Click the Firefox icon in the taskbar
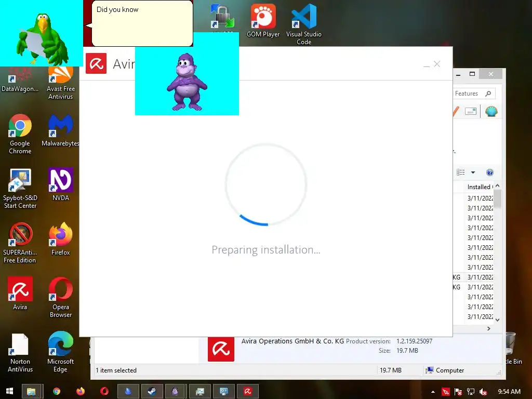532x399 pixels. (x=81, y=391)
